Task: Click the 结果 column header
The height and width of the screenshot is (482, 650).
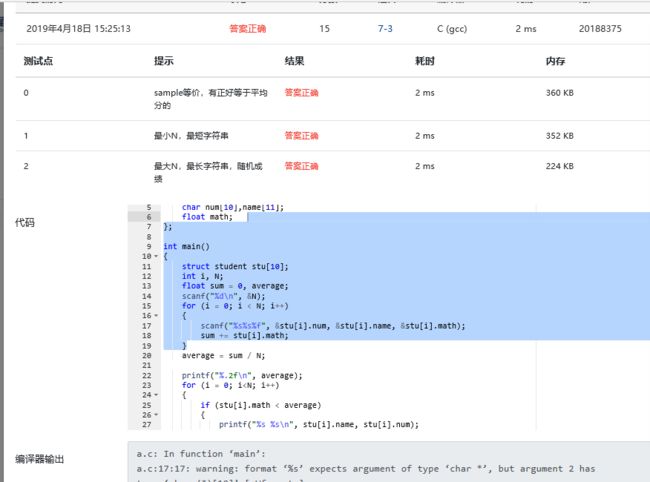Action: 294,61
